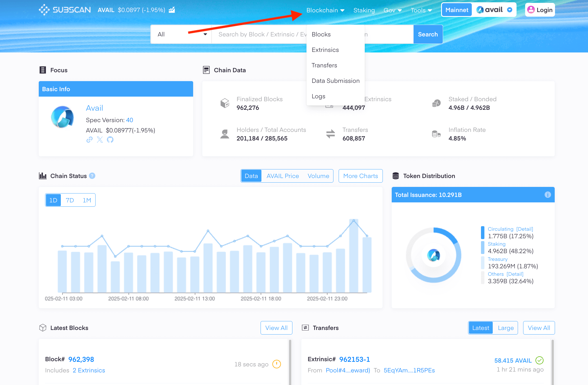
Task: Click the Login user avatar icon
Action: (x=531, y=10)
